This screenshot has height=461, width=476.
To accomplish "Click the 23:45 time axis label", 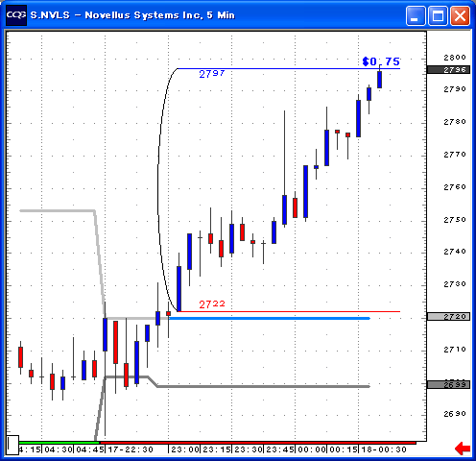I will tap(280, 449).
